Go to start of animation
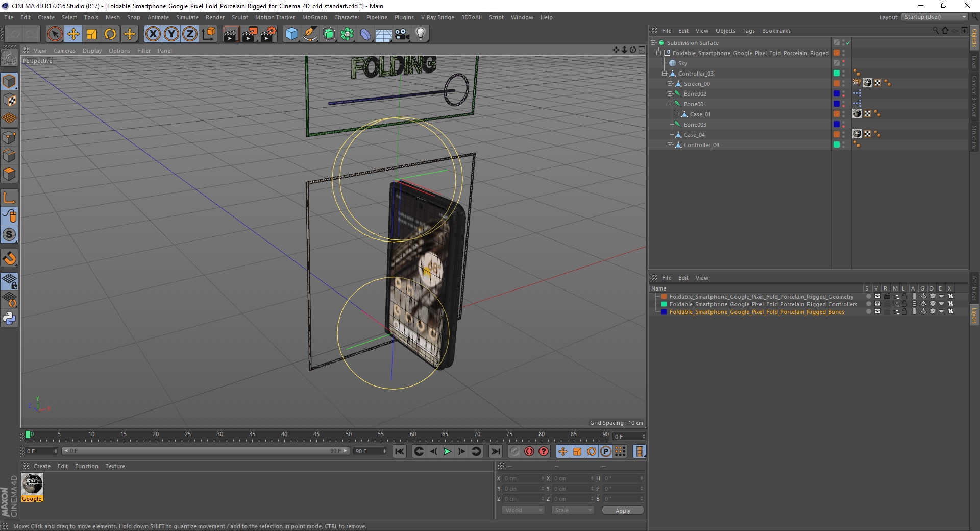 pyautogui.click(x=400, y=451)
